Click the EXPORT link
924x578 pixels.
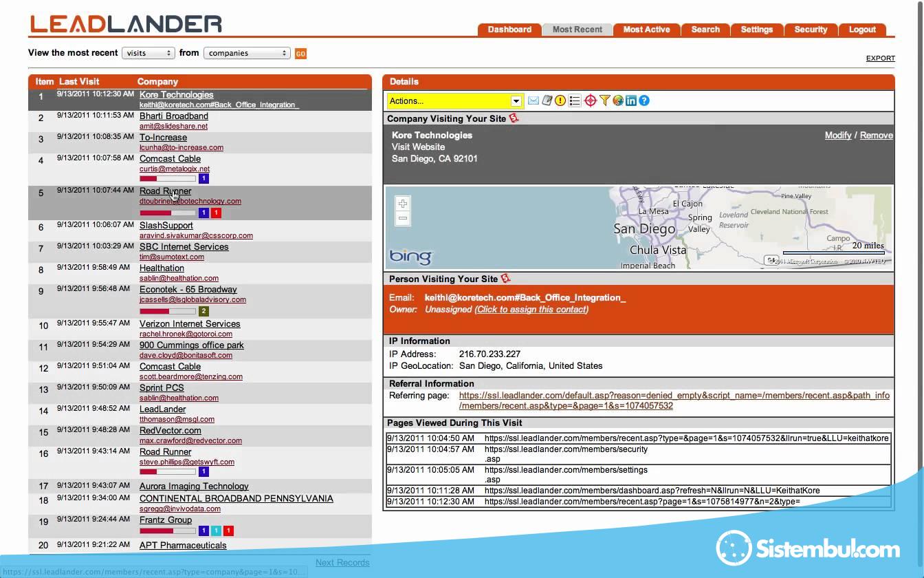coord(880,58)
